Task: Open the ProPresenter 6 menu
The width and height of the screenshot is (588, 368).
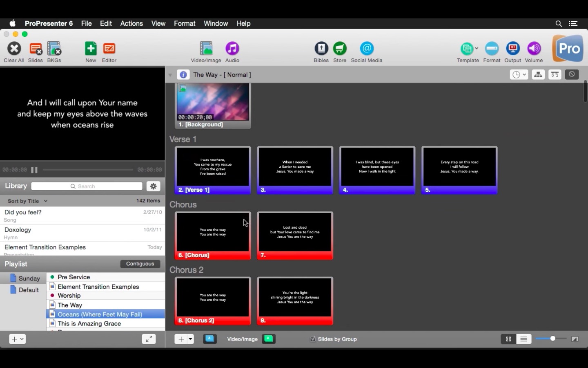Action: click(x=49, y=24)
